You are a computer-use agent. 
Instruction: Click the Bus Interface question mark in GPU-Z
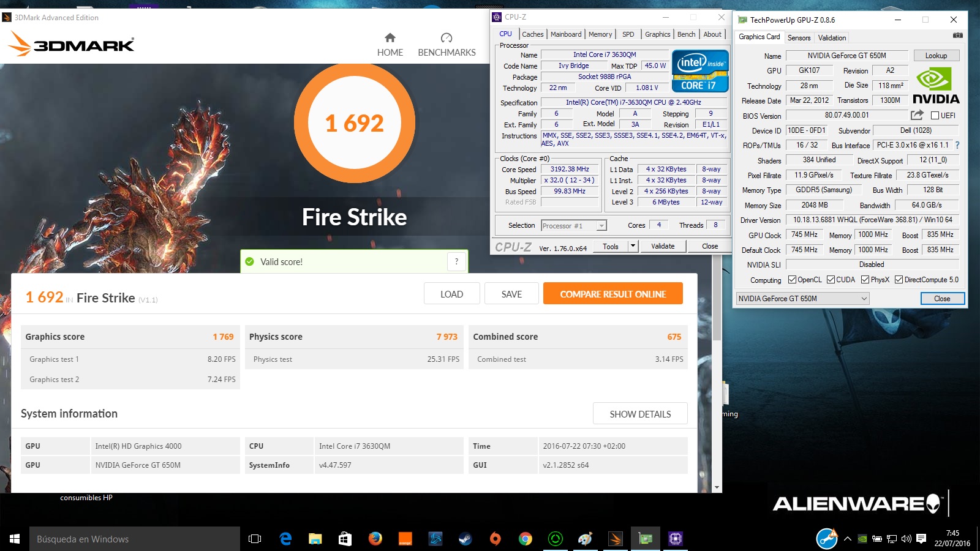point(957,145)
